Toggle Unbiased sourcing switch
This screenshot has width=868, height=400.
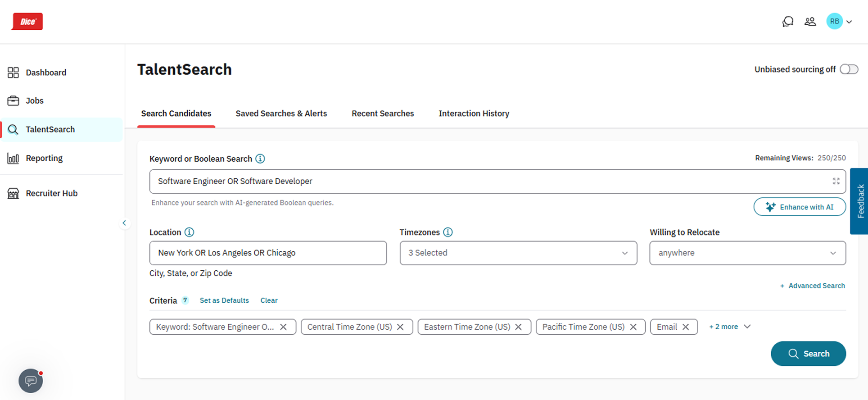[x=849, y=69]
